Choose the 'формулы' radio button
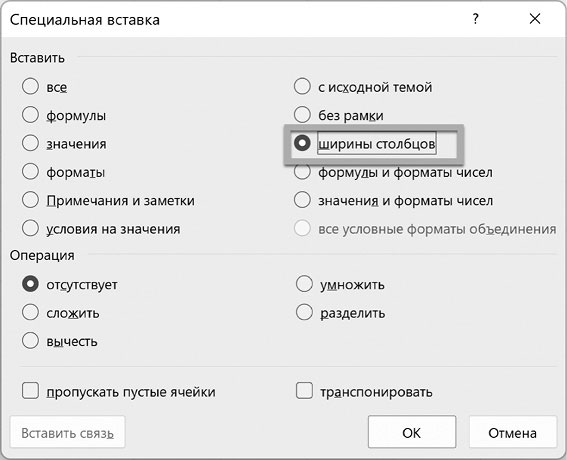 pos(30,115)
